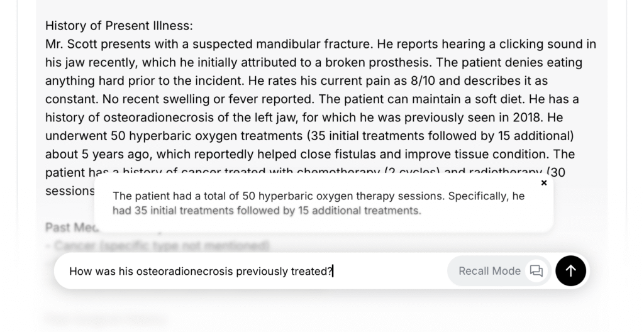Toggle the Recall Mode pill

point(489,271)
